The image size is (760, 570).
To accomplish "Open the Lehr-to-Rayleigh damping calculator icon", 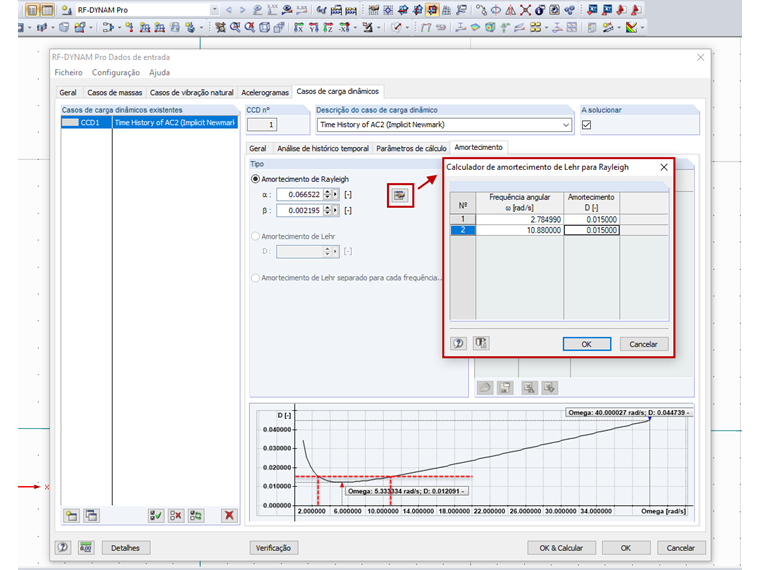I will pos(399,195).
